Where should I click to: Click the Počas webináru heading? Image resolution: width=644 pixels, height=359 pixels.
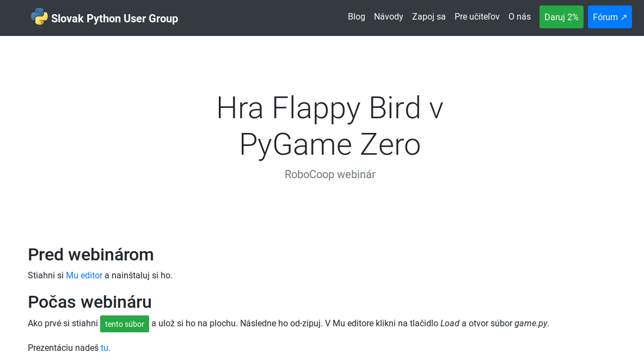coord(89,302)
